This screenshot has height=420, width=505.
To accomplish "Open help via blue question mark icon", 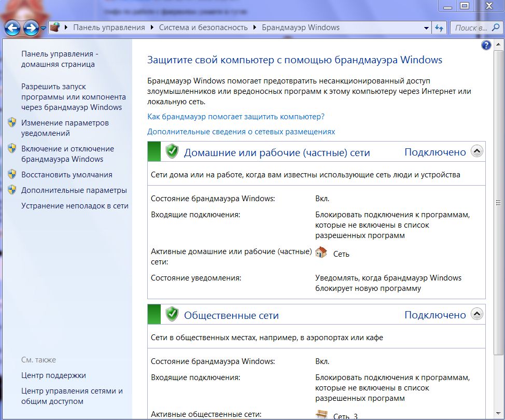I will (x=486, y=45).
